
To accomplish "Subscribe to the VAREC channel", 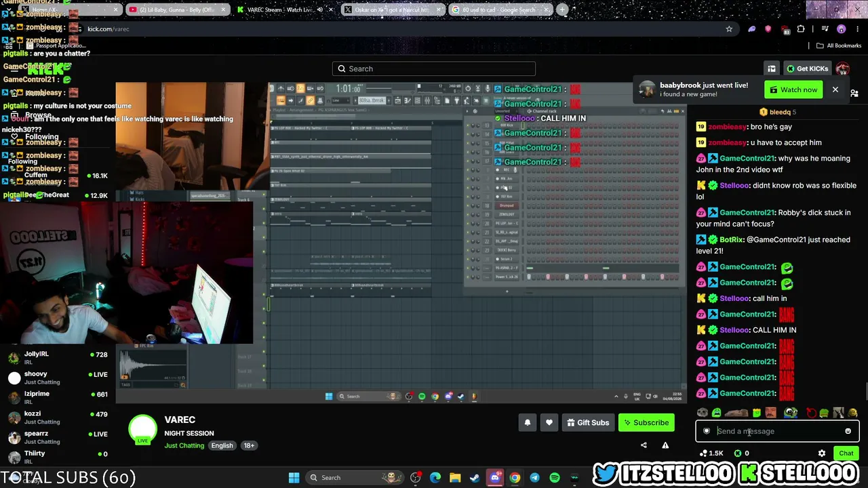I will tap(646, 423).
